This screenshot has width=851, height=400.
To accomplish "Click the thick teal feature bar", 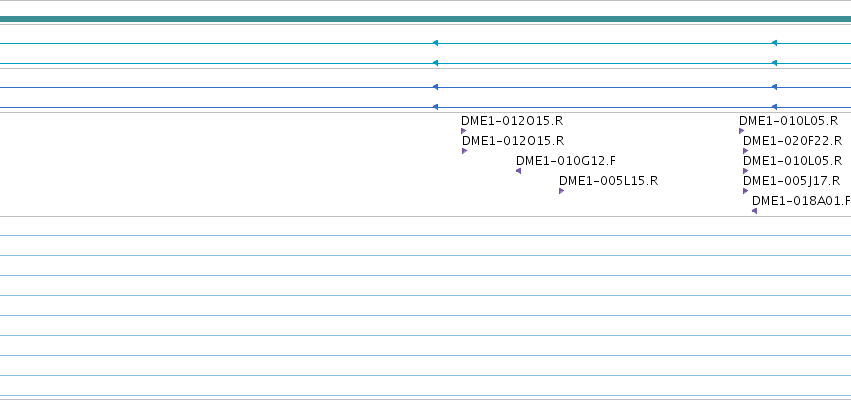I will click(x=426, y=19).
